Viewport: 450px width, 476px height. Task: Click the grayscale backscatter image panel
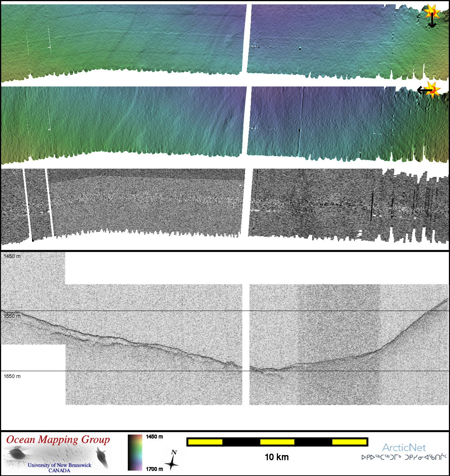click(x=144, y=204)
